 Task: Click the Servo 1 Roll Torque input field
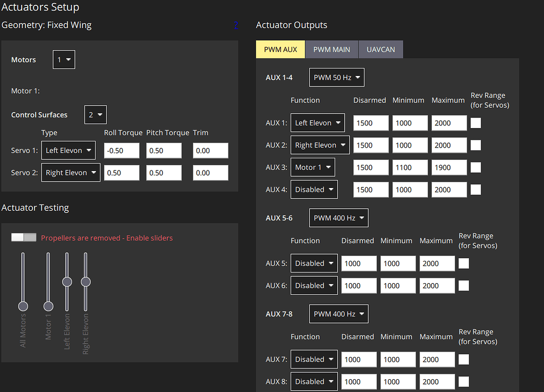click(x=121, y=150)
